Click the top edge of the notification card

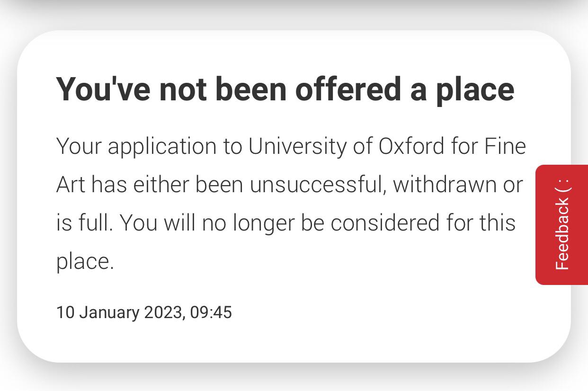294,32
